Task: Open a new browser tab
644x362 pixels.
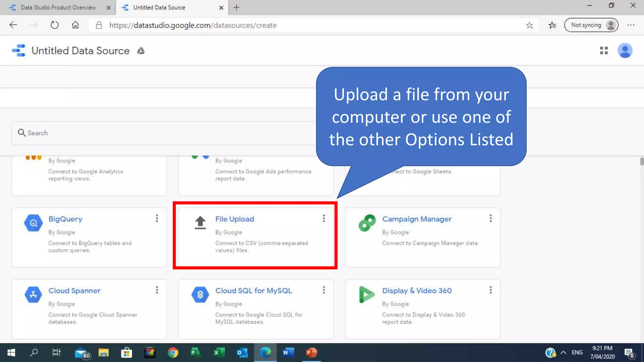Action: point(236,8)
